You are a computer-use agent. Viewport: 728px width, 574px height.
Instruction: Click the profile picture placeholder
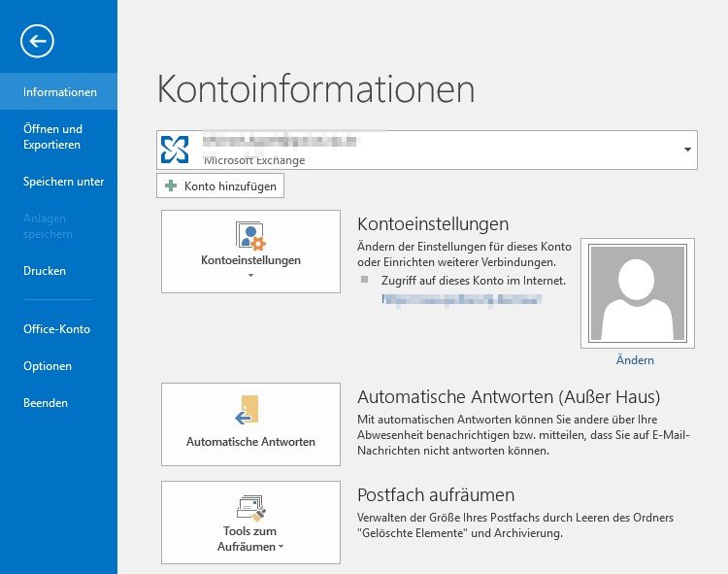(x=636, y=292)
